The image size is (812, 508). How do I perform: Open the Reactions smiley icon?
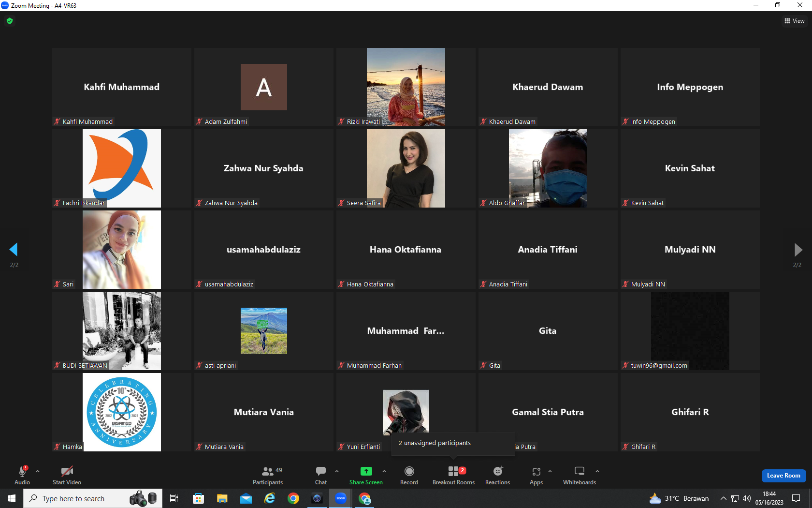click(x=498, y=471)
